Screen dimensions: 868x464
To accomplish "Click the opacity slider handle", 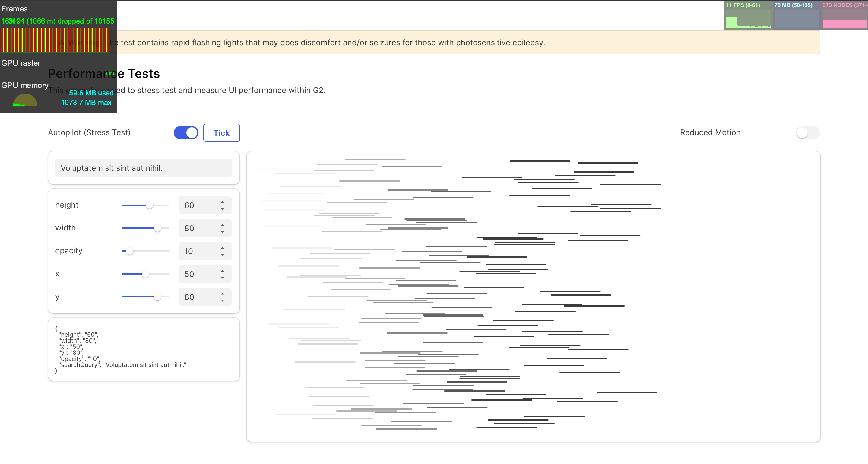I will (129, 251).
